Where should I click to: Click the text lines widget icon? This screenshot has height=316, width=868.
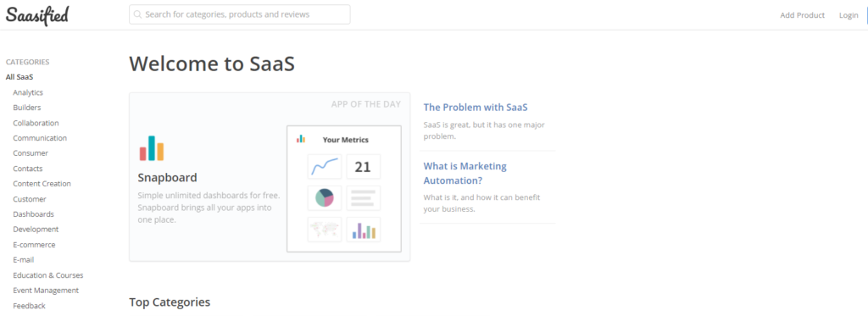coord(363,197)
